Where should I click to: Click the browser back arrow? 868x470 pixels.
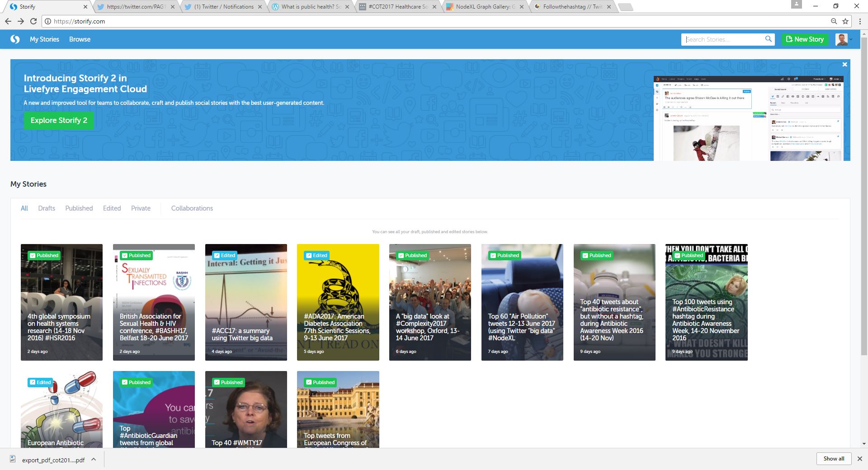[8, 21]
